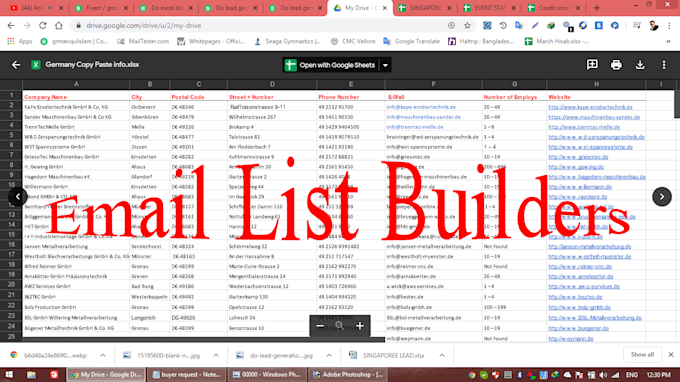This screenshot has height=382, width=680.
Task: Select cell Jansen Metallverarbeitung
Action: [x=76, y=246]
